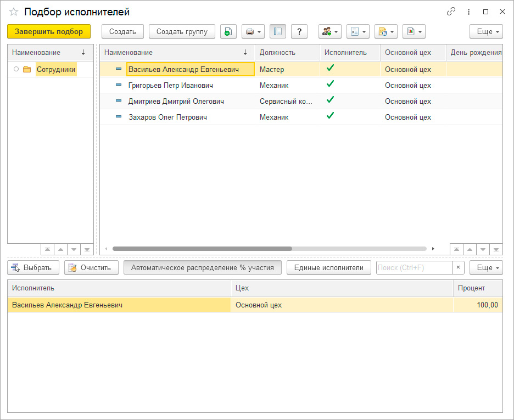The width and height of the screenshot is (514, 420).
Task: Open the document-with-clock dropdown
Action: [386, 31]
